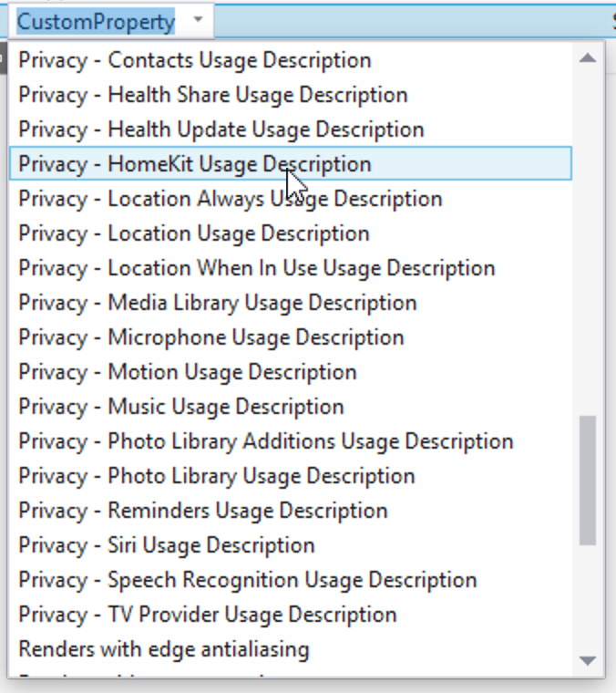Click the scrollbar down arrow

[588, 660]
